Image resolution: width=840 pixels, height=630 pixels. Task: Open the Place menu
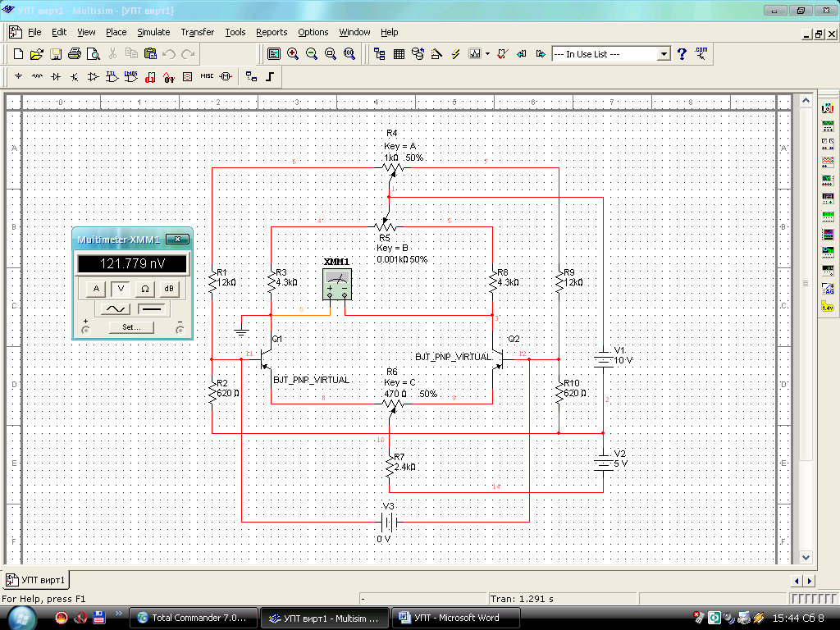116,32
